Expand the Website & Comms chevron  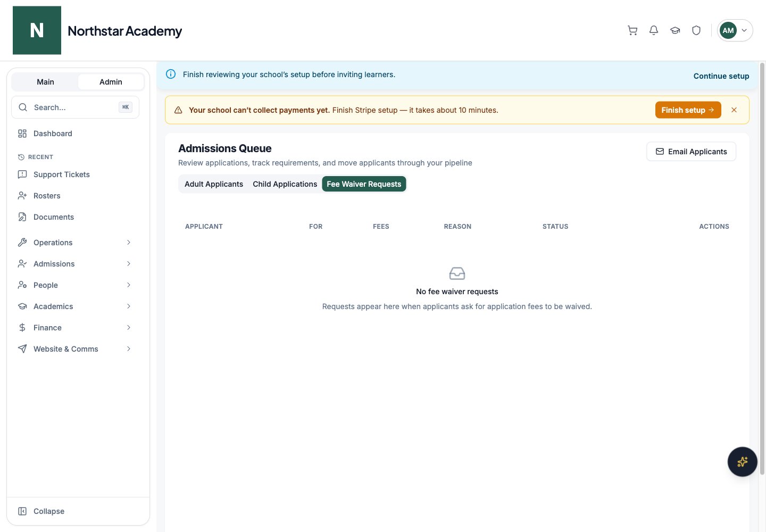click(x=129, y=349)
